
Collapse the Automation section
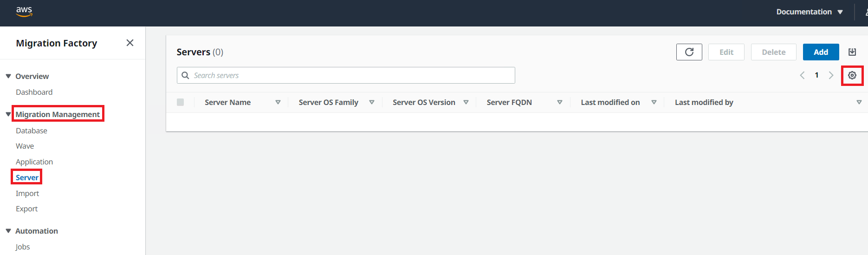pos(8,231)
